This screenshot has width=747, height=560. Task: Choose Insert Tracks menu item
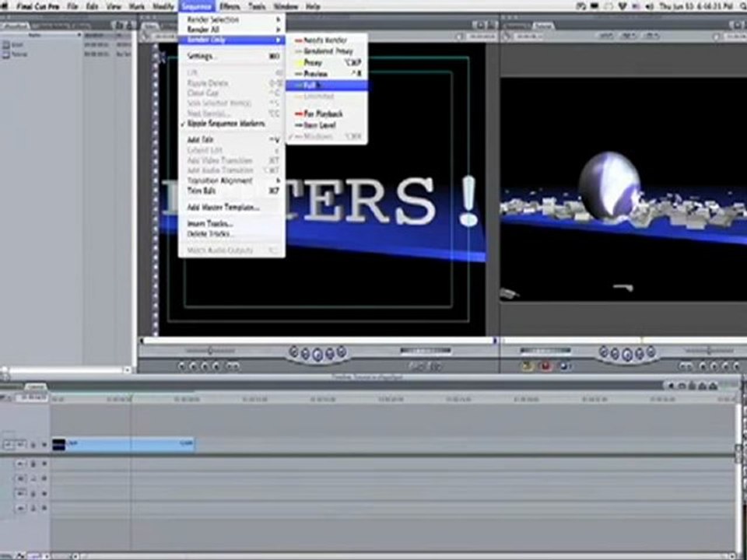pyautogui.click(x=232, y=223)
